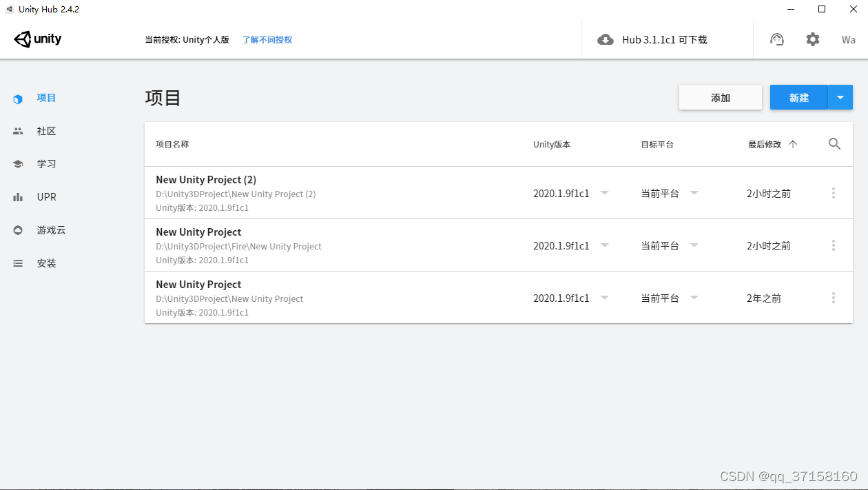Maximize the Unity Hub window

822,9
